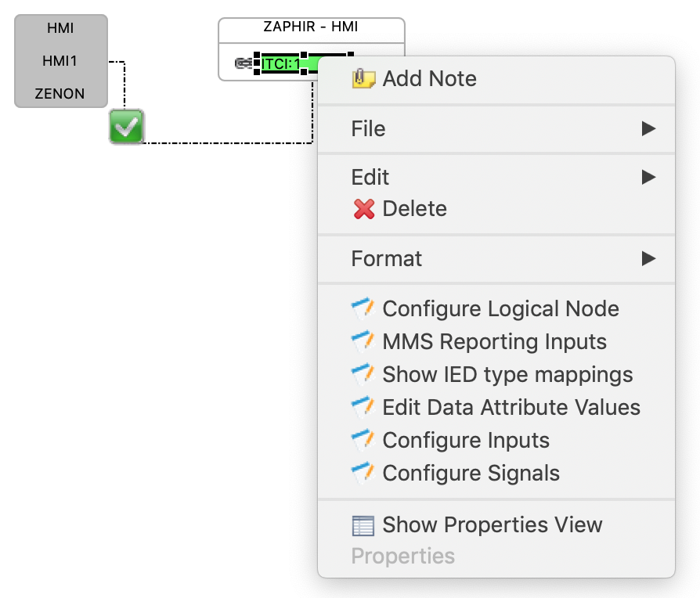
Task: Open the Format menu entry
Action: click(x=387, y=258)
